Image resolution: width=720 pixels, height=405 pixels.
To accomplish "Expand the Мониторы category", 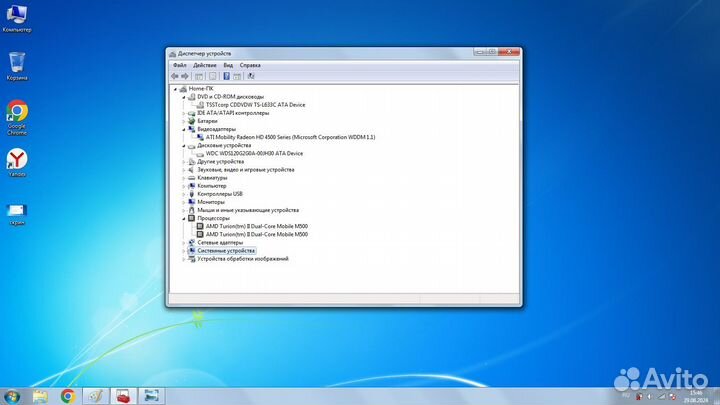I will (184, 202).
